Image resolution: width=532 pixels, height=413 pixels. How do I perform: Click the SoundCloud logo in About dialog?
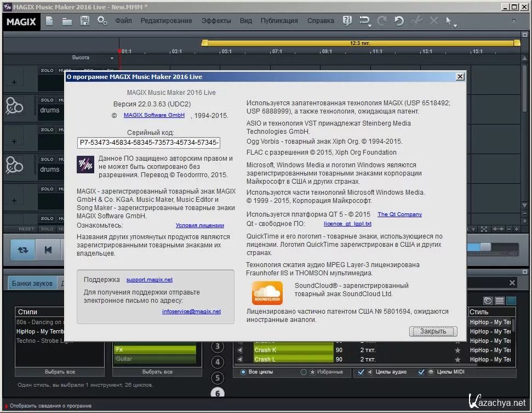coord(267,293)
